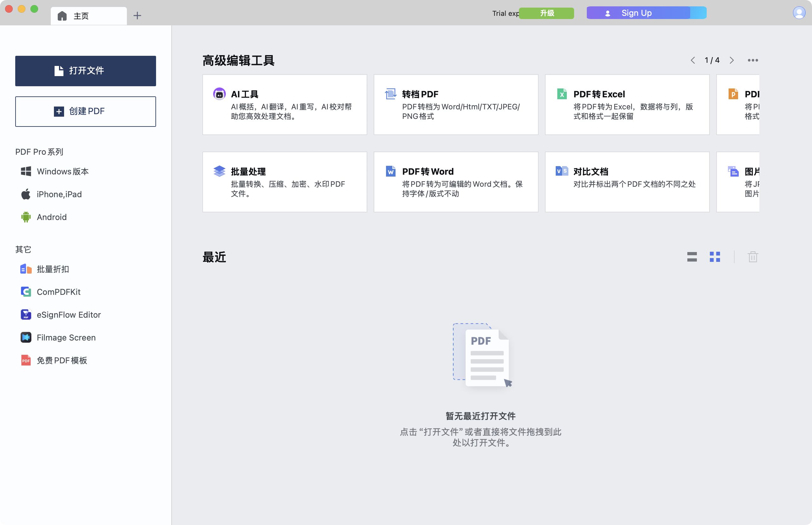The width and height of the screenshot is (812, 525).
Task: Click the user avatar icon
Action: pyautogui.click(x=799, y=13)
